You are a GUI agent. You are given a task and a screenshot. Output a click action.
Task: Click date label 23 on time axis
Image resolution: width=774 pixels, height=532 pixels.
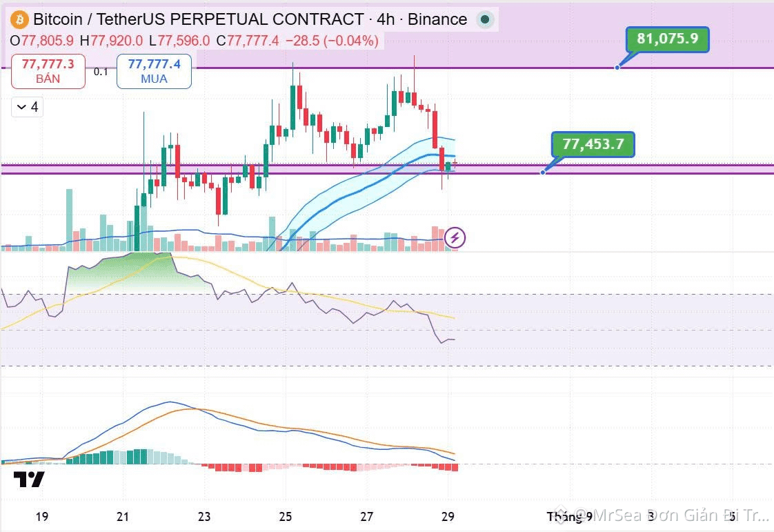tap(204, 517)
